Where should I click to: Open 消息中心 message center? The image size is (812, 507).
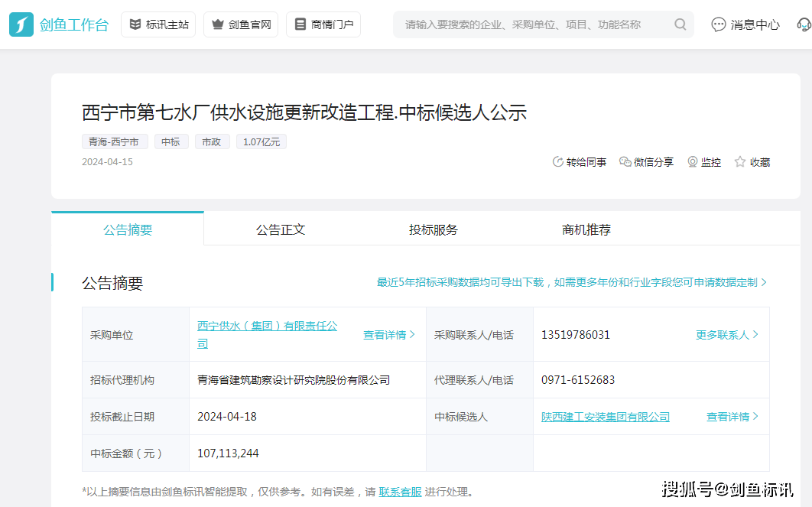pyautogui.click(x=745, y=24)
